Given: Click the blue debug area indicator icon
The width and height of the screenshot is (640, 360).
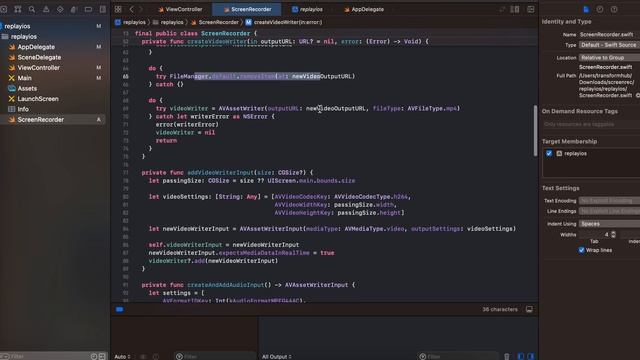Looking at the screenshot, I should tap(119, 309).
